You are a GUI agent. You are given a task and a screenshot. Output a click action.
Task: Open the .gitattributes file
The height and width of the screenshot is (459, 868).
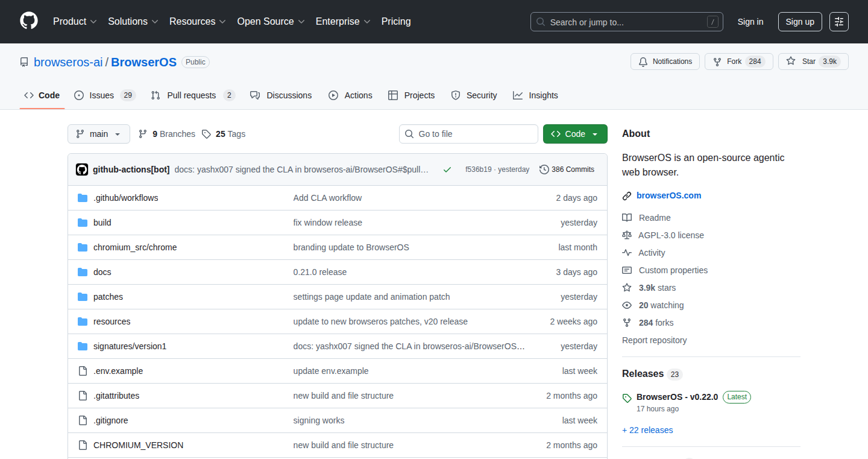(116, 396)
